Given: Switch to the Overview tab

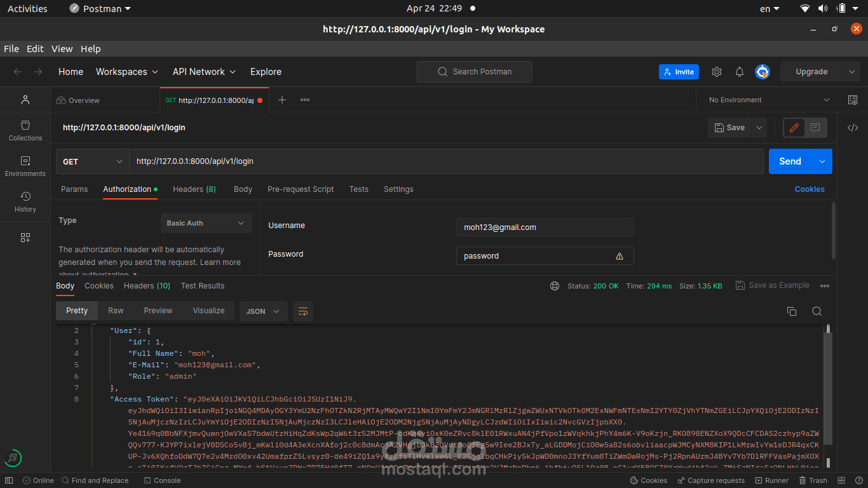Looking at the screenshot, I should (78, 100).
